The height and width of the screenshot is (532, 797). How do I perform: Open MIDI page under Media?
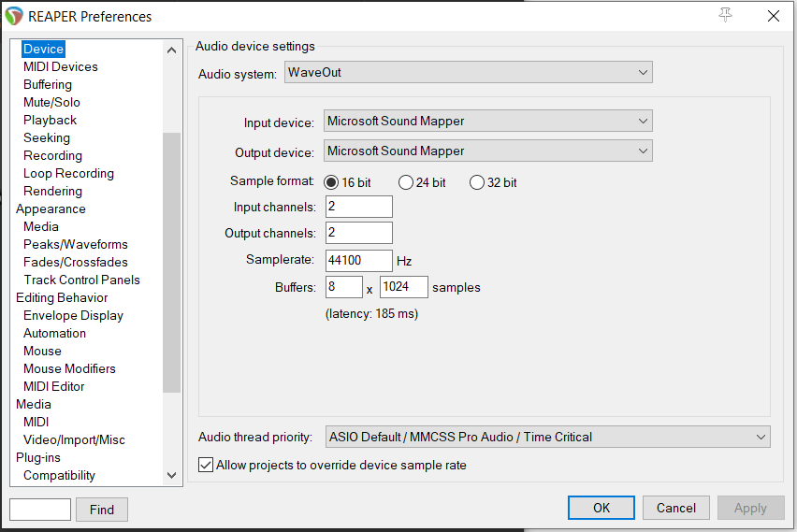(36, 423)
